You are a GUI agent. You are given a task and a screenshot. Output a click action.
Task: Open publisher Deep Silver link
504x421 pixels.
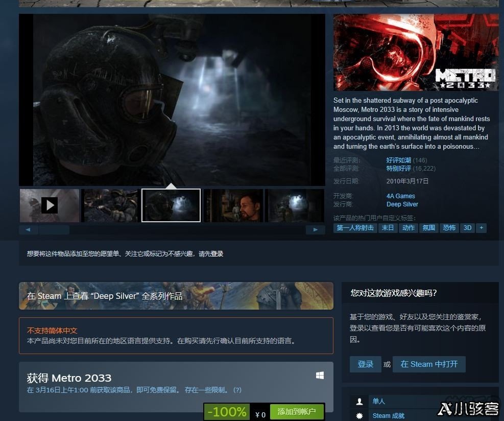click(402, 204)
